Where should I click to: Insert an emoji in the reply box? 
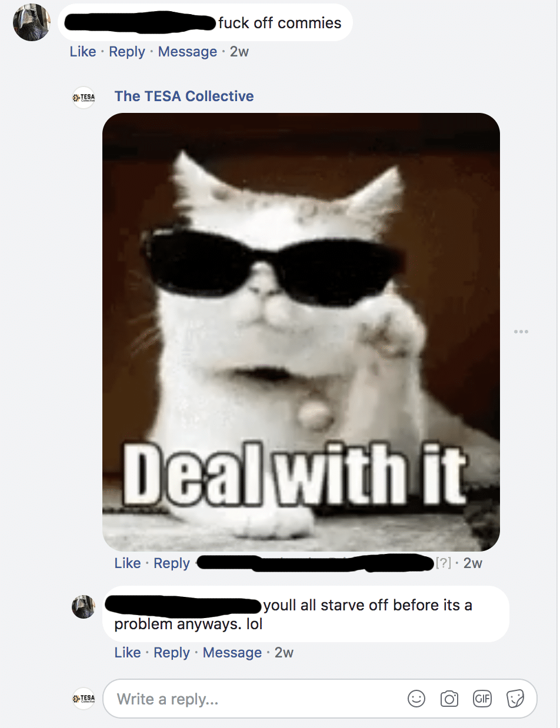[416, 699]
